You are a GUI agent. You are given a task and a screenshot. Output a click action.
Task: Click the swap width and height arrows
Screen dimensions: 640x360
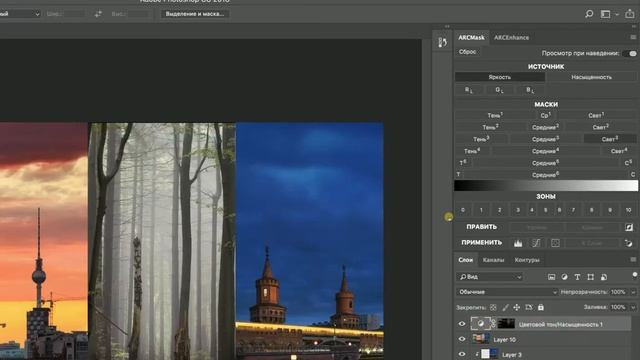[98, 14]
